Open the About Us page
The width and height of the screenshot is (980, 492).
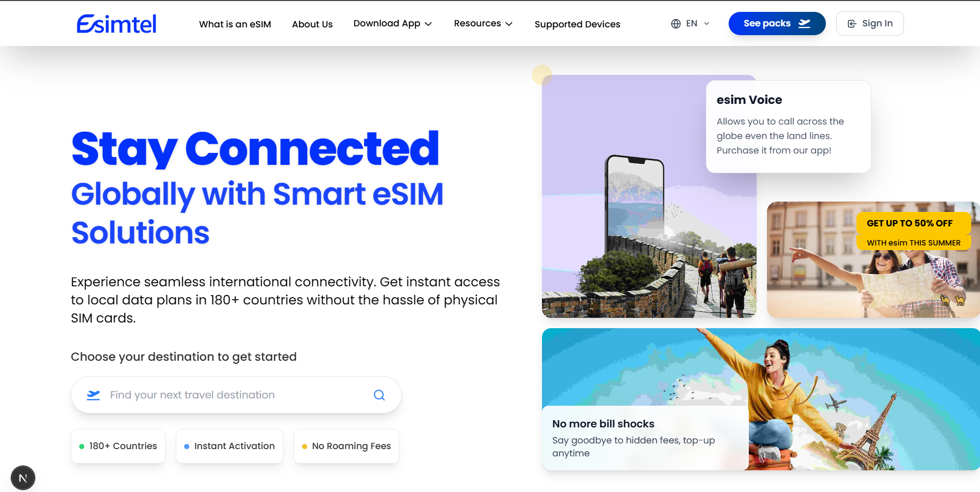pos(312,24)
